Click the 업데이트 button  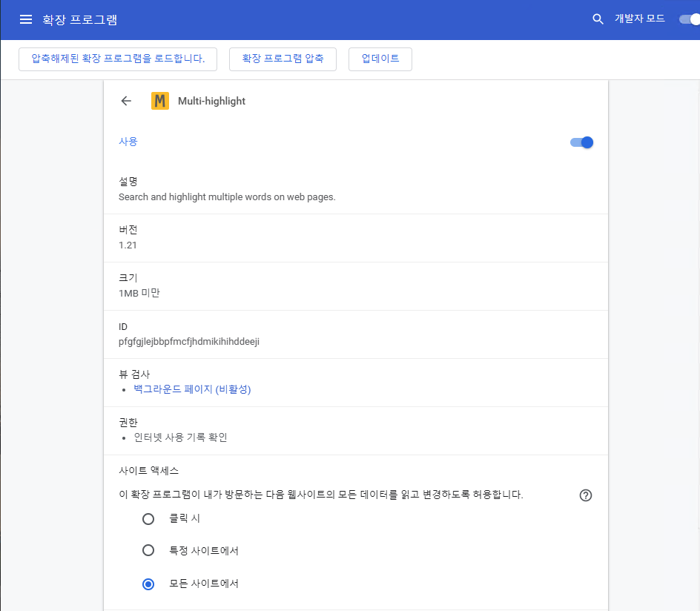(x=380, y=59)
